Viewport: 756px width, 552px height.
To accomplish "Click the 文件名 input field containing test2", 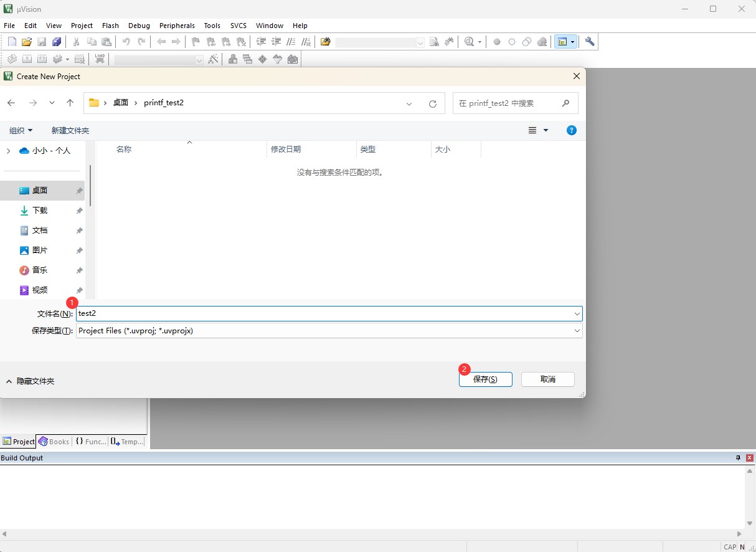I will [x=324, y=313].
